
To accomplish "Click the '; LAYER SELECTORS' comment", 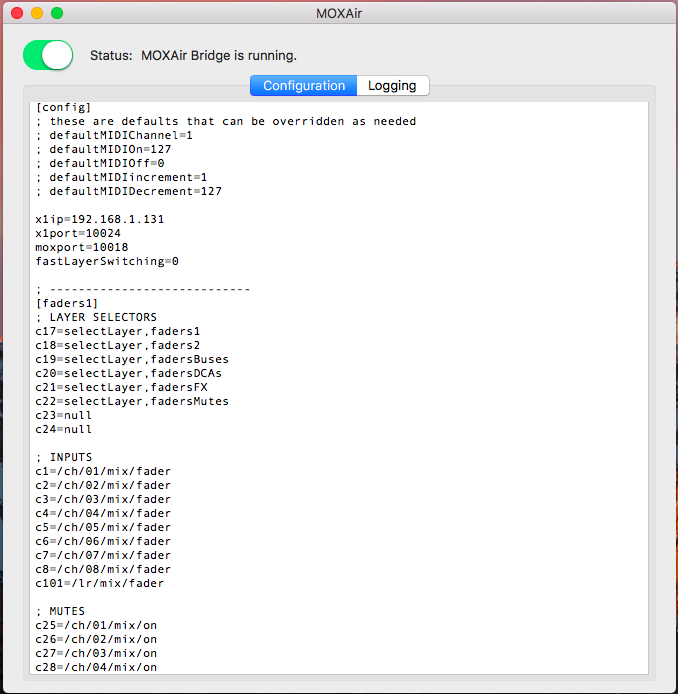I will (96, 317).
